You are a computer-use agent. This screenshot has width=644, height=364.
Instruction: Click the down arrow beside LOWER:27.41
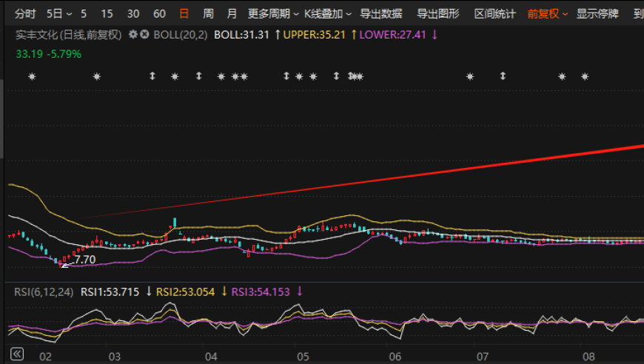pos(435,35)
